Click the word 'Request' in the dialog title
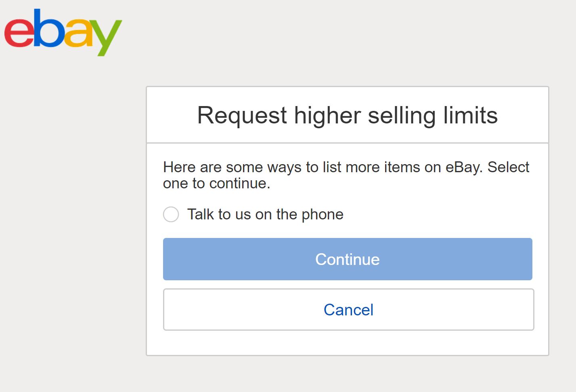The image size is (576, 392). (x=242, y=115)
